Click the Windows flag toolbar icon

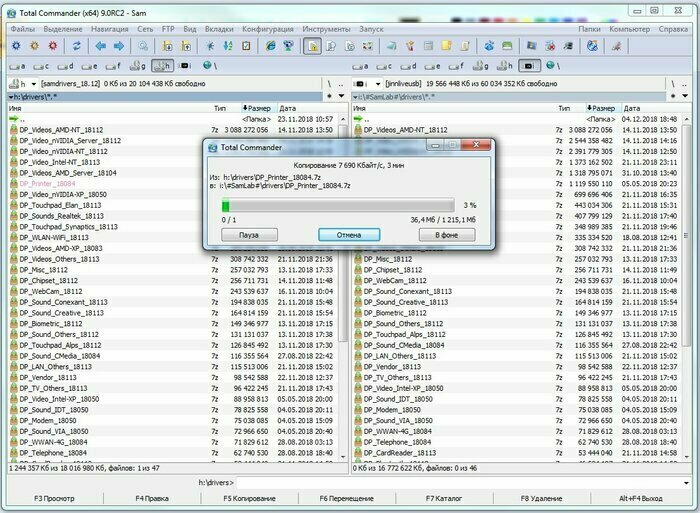click(531, 46)
